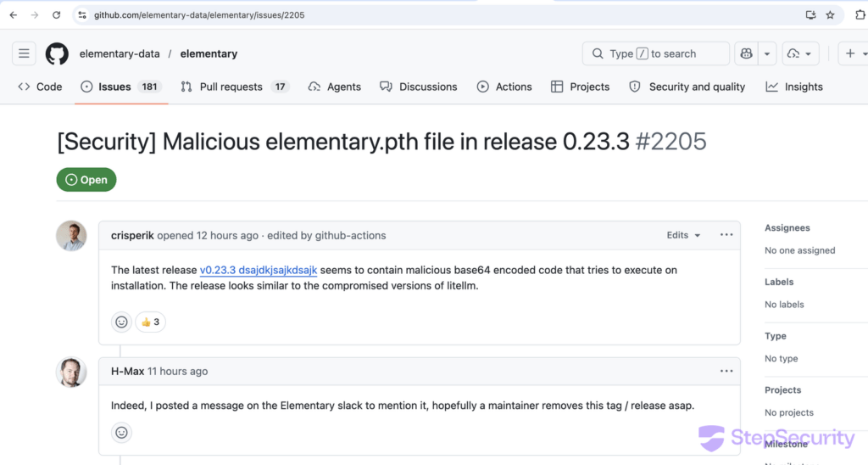868x465 pixels.
Task: Open three-dot menu on H-Max's comment
Action: click(726, 371)
